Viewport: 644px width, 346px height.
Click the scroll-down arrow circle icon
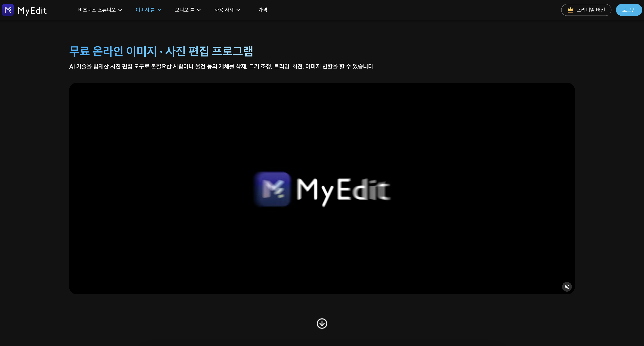[x=322, y=324]
